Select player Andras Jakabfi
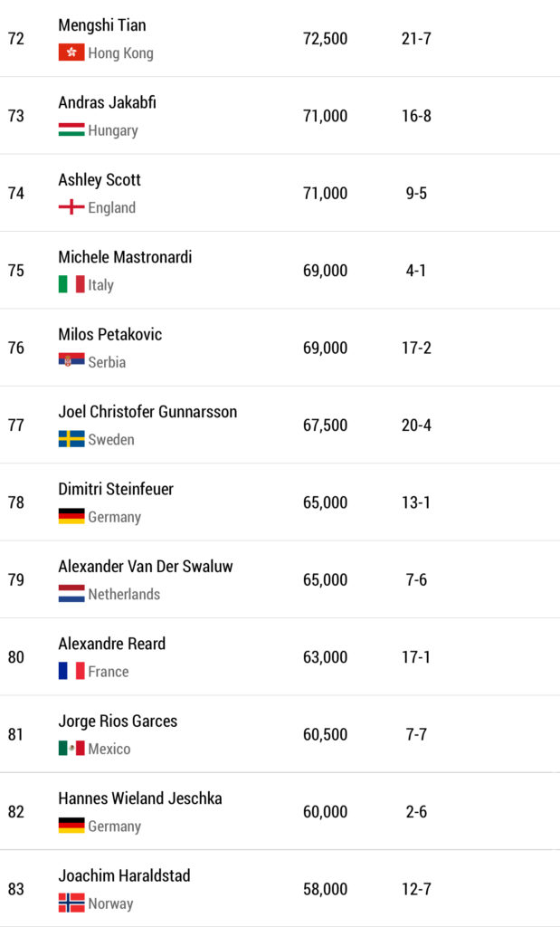560x927 pixels. click(107, 102)
